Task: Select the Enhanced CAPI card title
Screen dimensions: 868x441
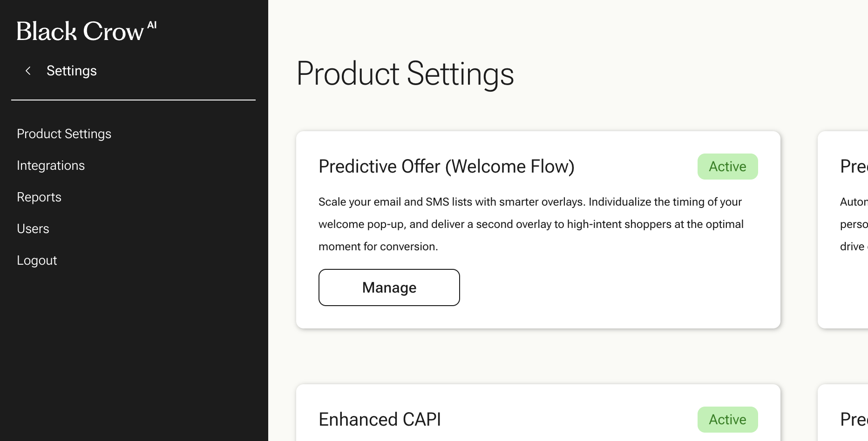Action: point(380,420)
